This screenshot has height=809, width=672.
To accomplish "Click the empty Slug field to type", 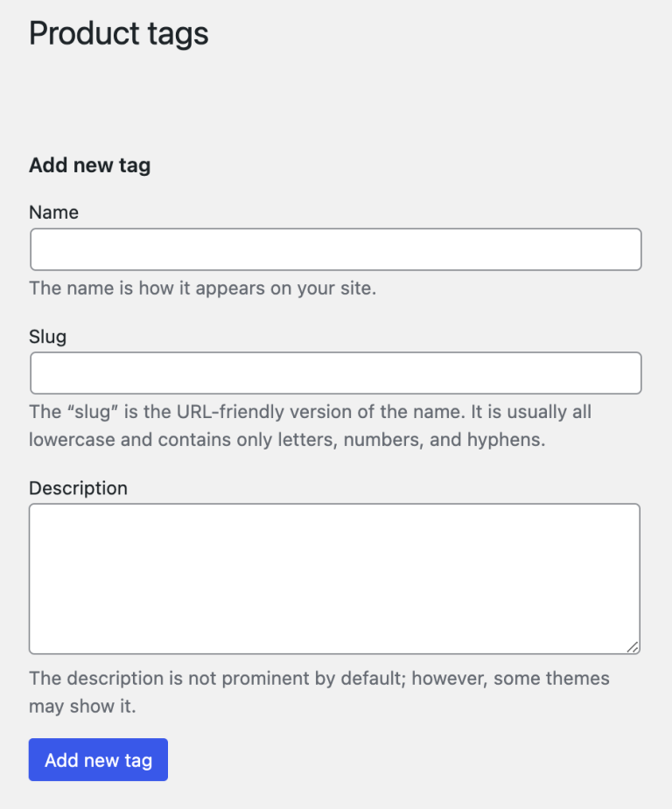I will 335,372.
